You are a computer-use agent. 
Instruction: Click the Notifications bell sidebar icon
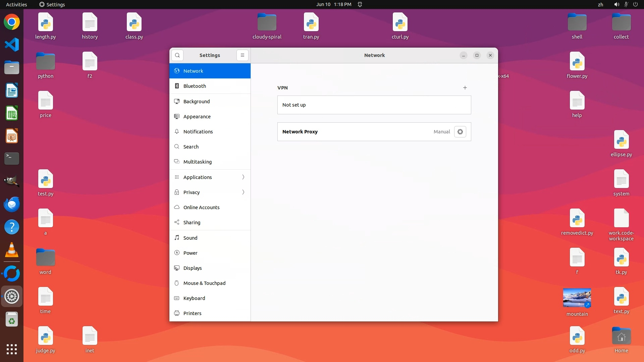point(177,132)
